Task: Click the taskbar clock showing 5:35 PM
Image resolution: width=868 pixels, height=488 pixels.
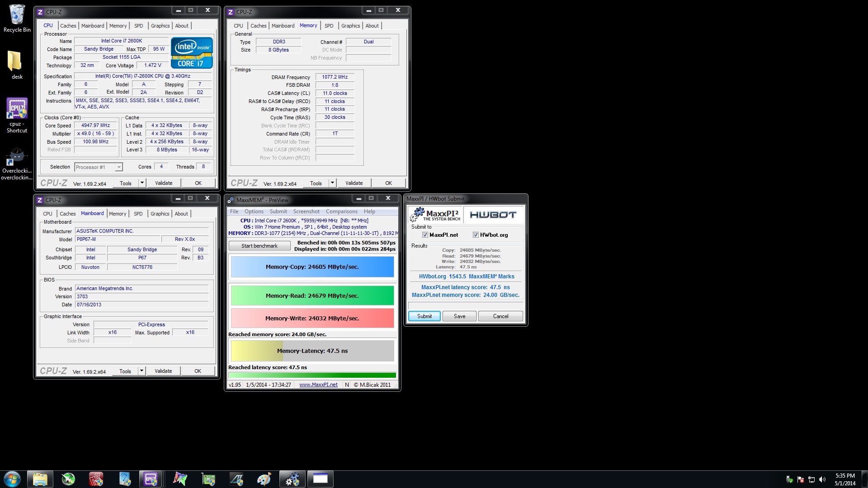Action: [x=845, y=479]
